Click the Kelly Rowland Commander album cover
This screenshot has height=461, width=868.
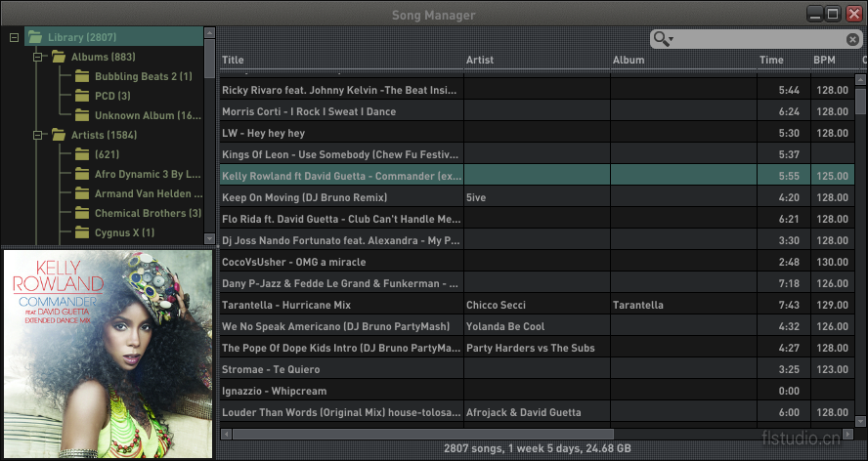(x=108, y=354)
